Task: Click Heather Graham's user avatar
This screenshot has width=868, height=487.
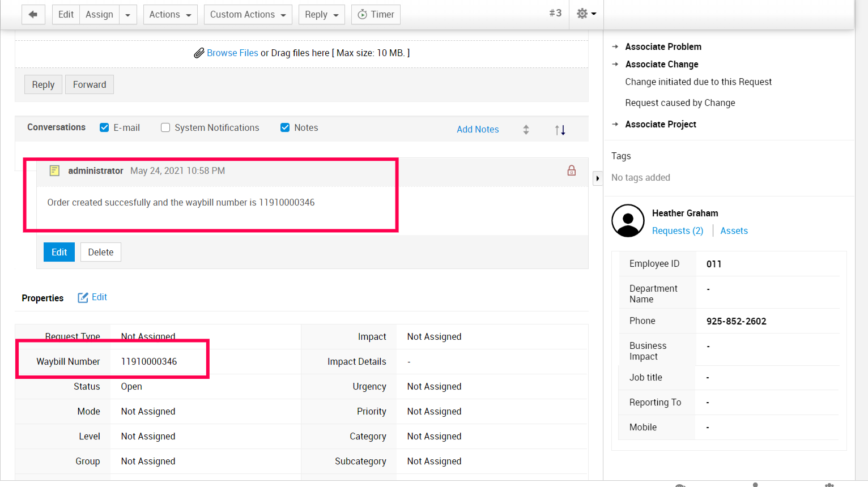Action: click(628, 221)
